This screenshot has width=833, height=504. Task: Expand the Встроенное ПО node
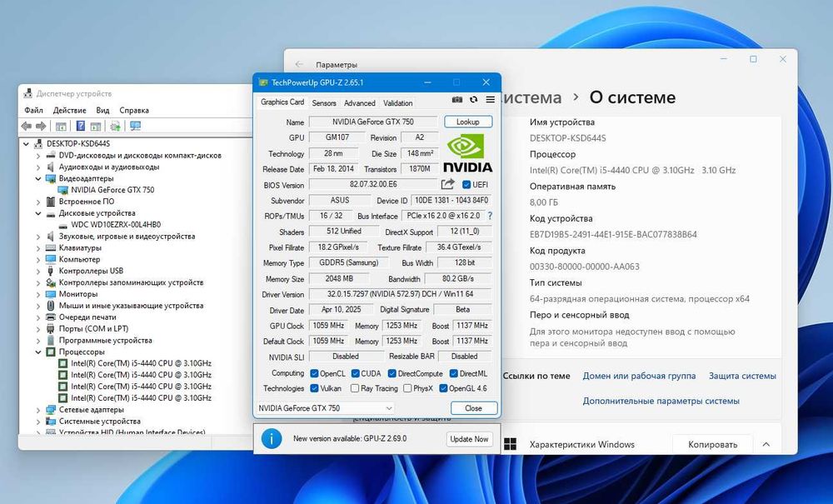pos(38,202)
